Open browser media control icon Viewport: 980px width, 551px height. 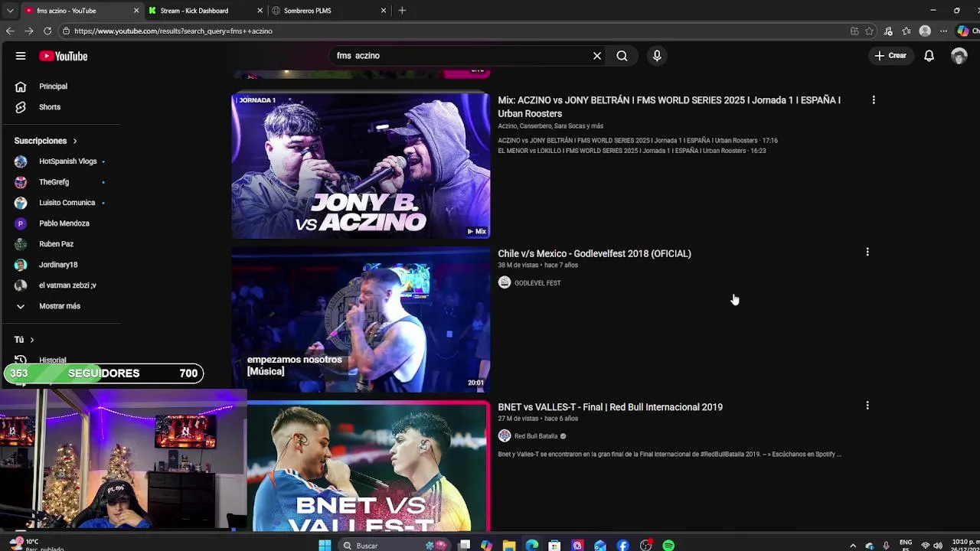[x=888, y=31]
